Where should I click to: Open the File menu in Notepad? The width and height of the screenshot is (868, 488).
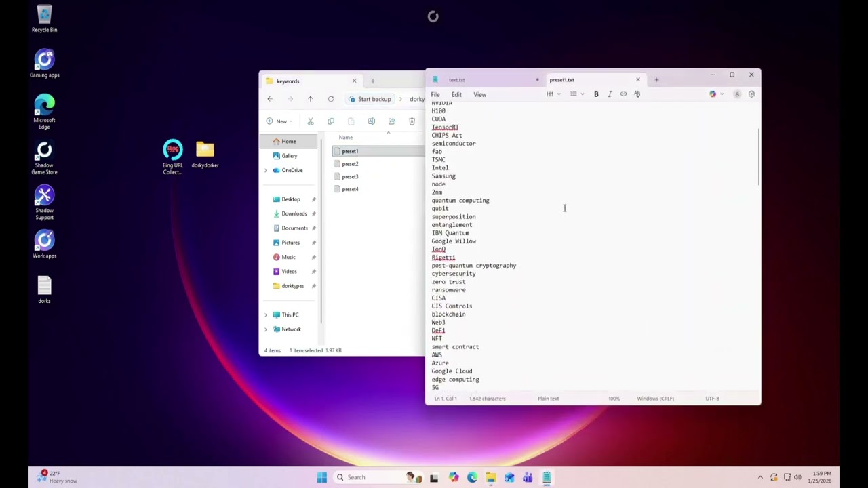[435, 95]
